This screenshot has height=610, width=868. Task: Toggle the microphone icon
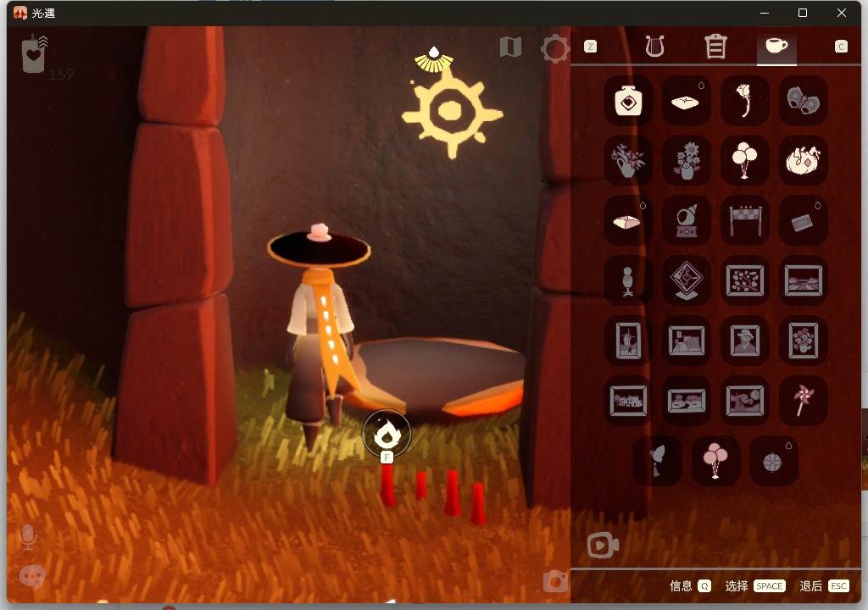pos(28,536)
